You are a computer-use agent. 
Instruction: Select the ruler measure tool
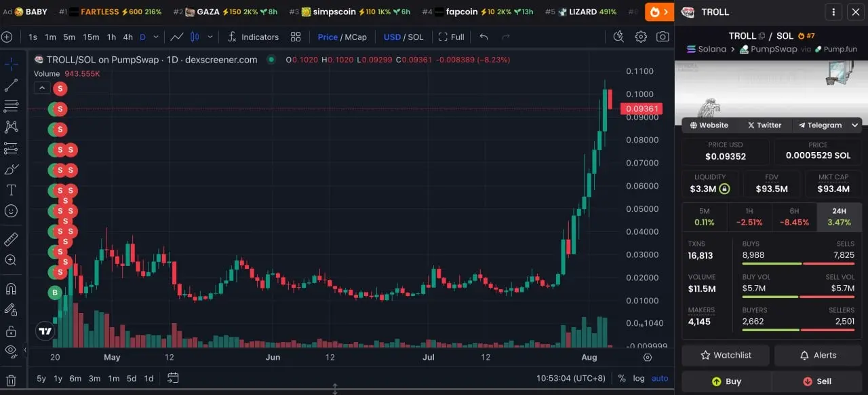coord(11,239)
